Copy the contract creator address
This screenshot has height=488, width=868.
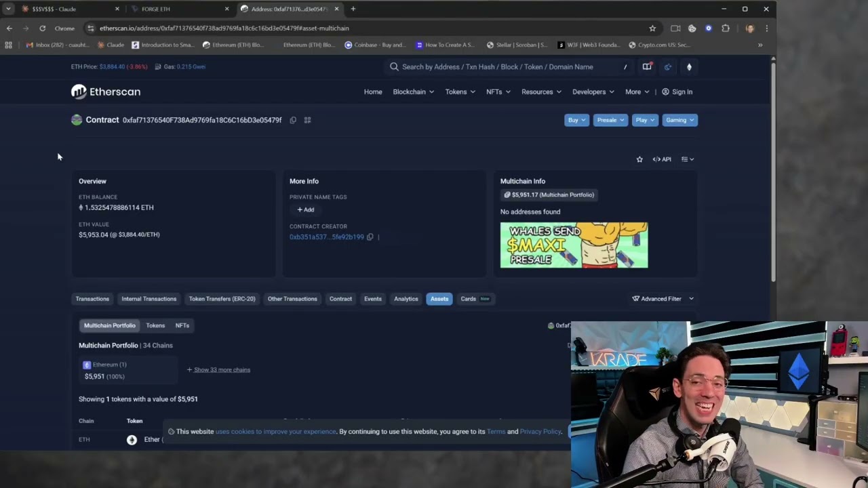(370, 237)
